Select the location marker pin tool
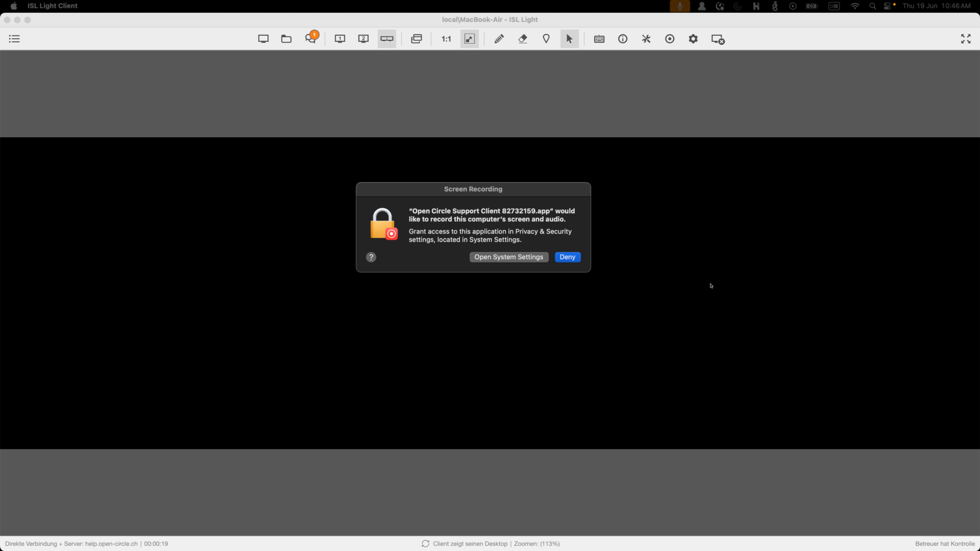 coord(546,39)
